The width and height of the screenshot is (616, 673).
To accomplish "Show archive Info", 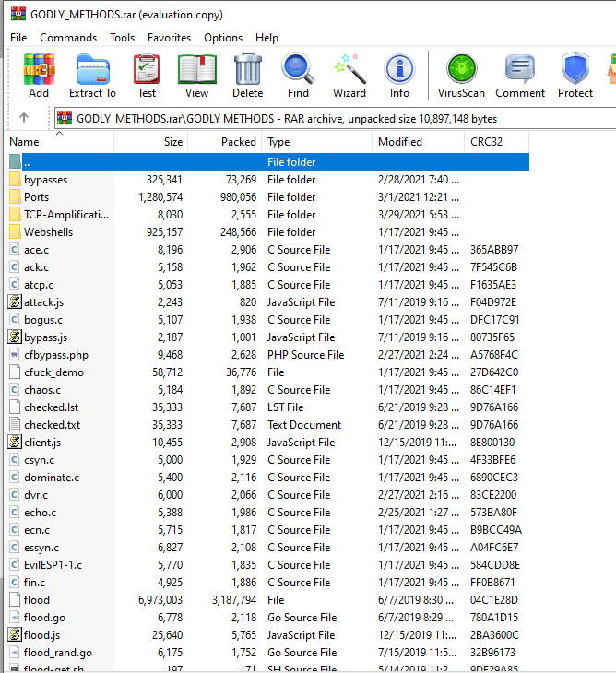I will coord(399,76).
